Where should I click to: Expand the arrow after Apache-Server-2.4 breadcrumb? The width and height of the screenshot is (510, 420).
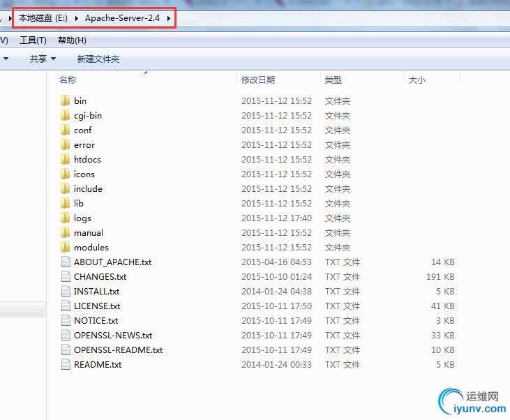(x=168, y=18)
